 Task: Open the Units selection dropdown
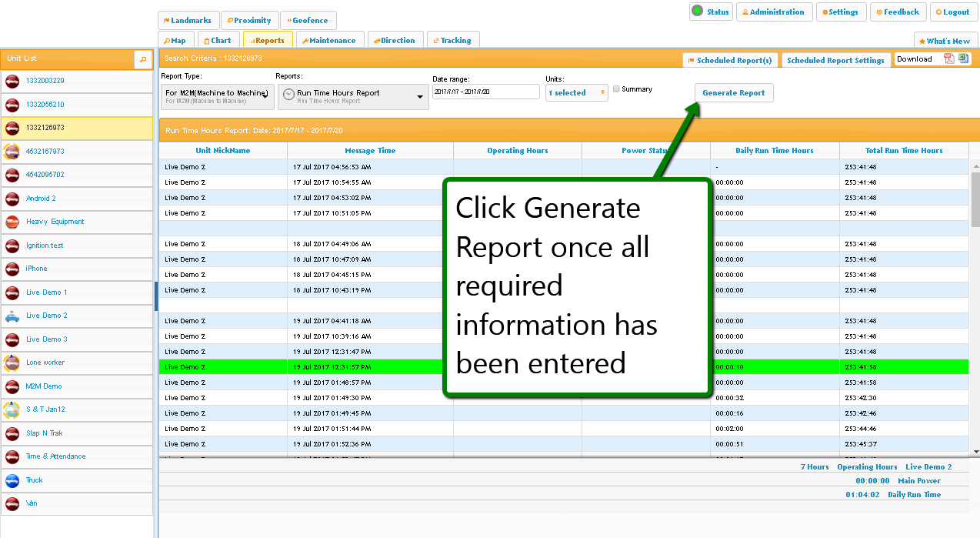tap(577, 93)
